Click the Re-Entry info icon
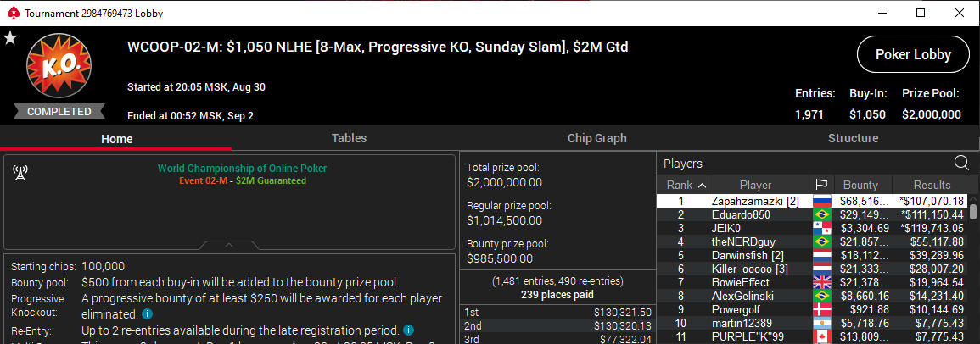980x344 pixels. click(408, 330)
